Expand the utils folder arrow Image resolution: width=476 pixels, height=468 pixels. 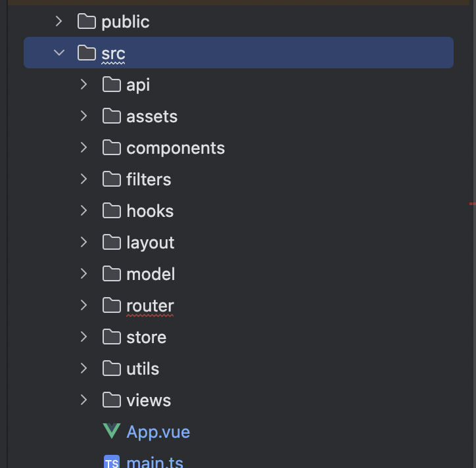pos(83,368)
